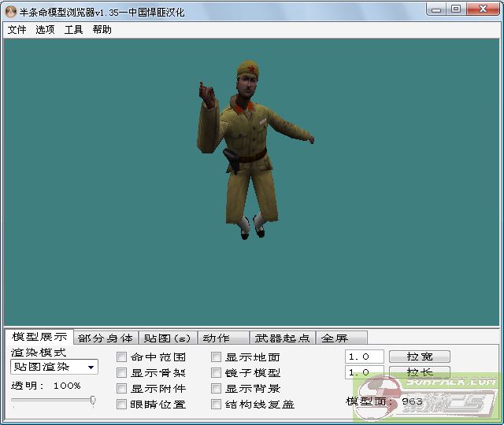504x425 pixels.
Task: Click the app icon in the title bar
Action: (11, 9)
